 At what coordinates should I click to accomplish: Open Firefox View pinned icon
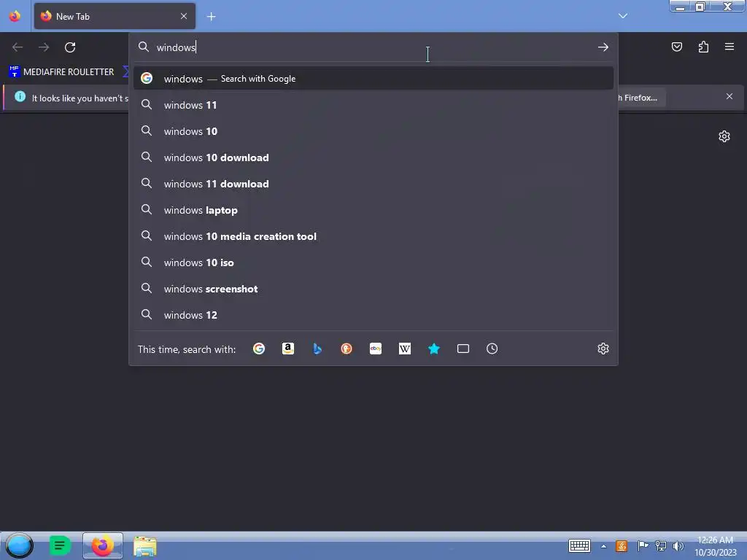[x=15, y=16]
